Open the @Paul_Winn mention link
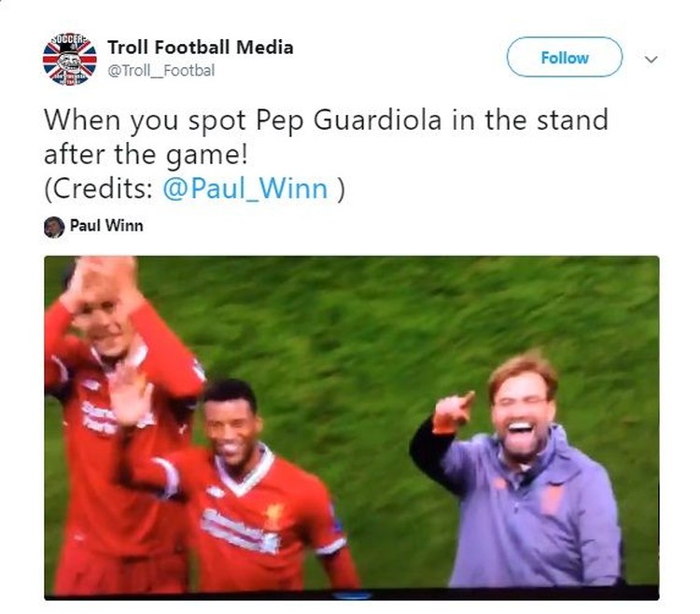Viewport: 700px width, 614px height. point(245,188)
